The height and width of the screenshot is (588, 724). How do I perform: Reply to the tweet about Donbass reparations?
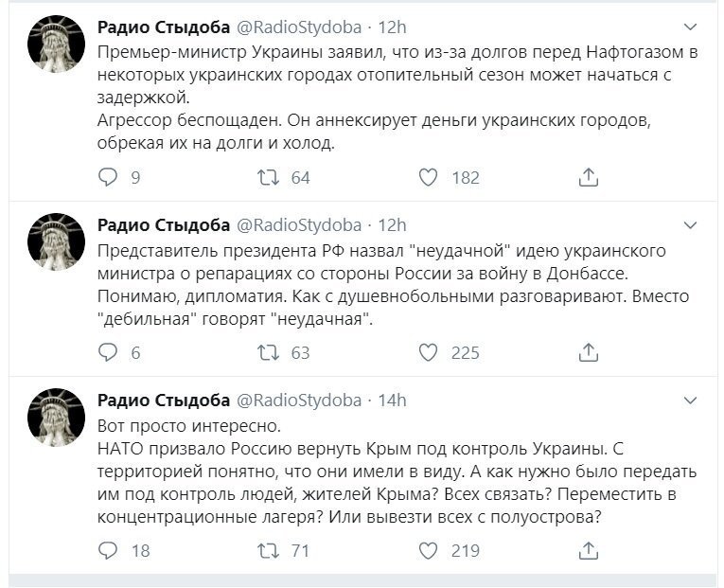108,352
